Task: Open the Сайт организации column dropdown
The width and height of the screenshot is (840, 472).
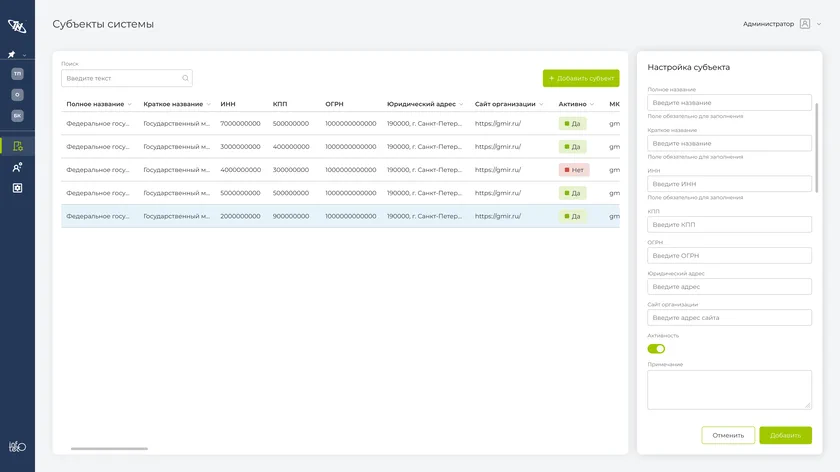Action: [541, 104]
